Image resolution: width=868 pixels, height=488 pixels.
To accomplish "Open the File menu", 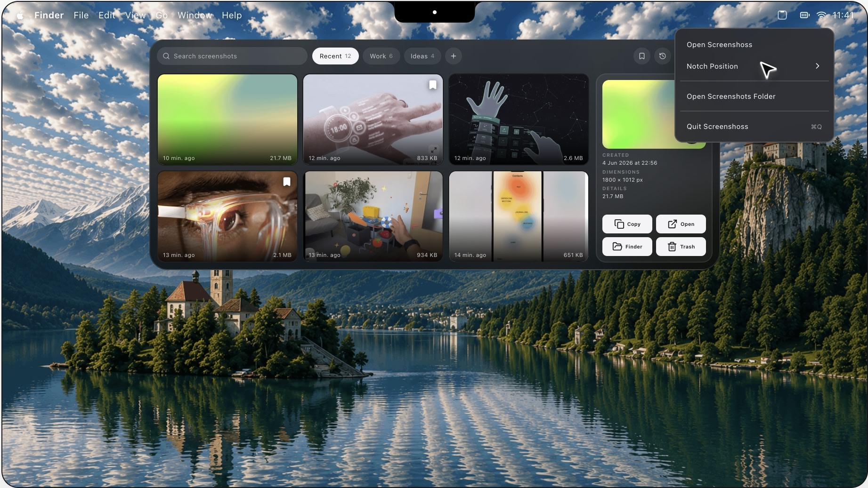I will tap(81, 15).
